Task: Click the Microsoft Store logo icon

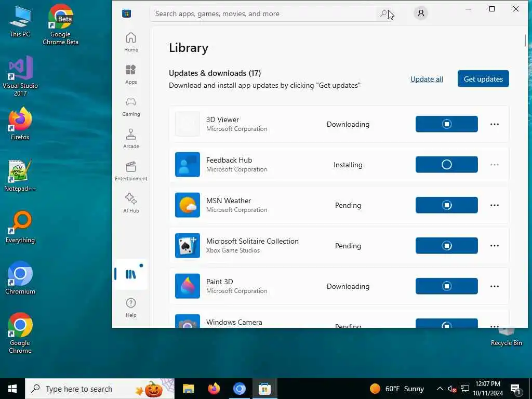Action: coord(127,14)
